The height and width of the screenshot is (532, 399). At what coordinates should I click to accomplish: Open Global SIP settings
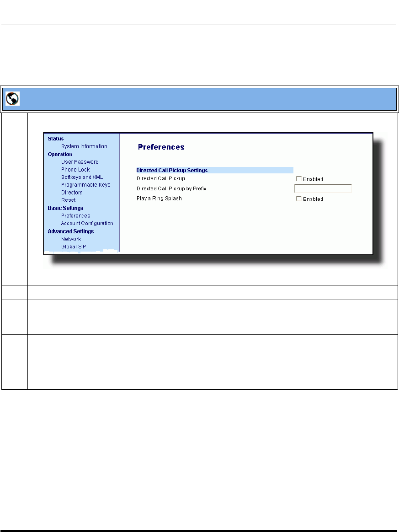pyautogui.click(x=74, y=247)
